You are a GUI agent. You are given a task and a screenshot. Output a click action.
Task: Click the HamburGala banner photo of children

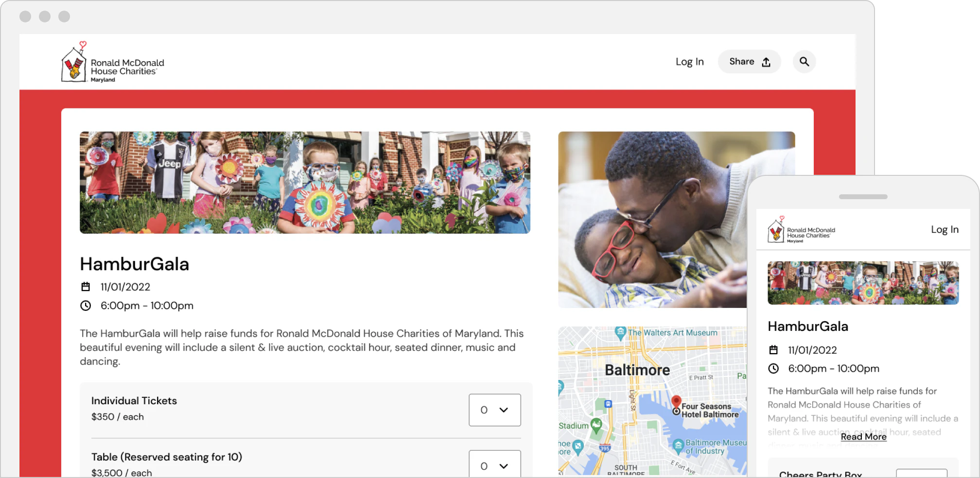point(305,182)
